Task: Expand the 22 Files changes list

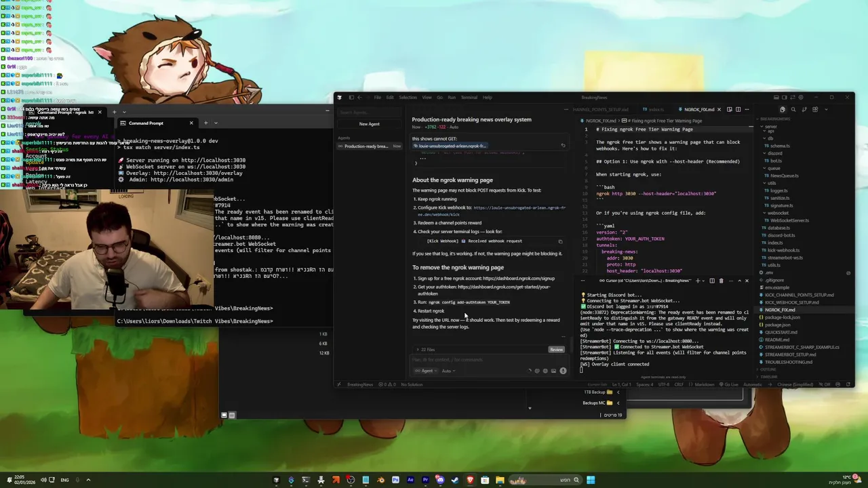Action: point(427,350)
